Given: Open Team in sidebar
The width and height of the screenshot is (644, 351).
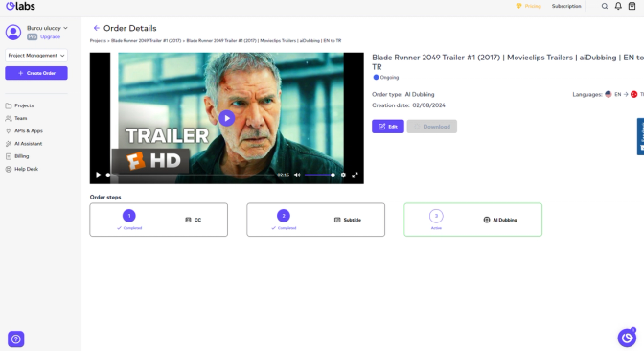Looking at the screenshot, I should pyautogui.click(x=16, y=118).
